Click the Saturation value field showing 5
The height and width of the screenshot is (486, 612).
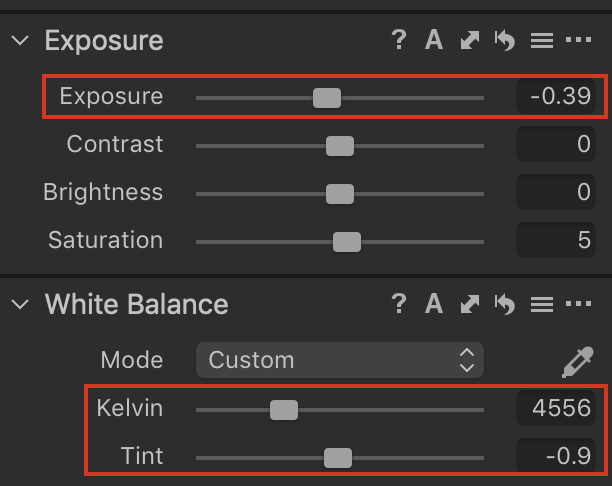(556, 240)
